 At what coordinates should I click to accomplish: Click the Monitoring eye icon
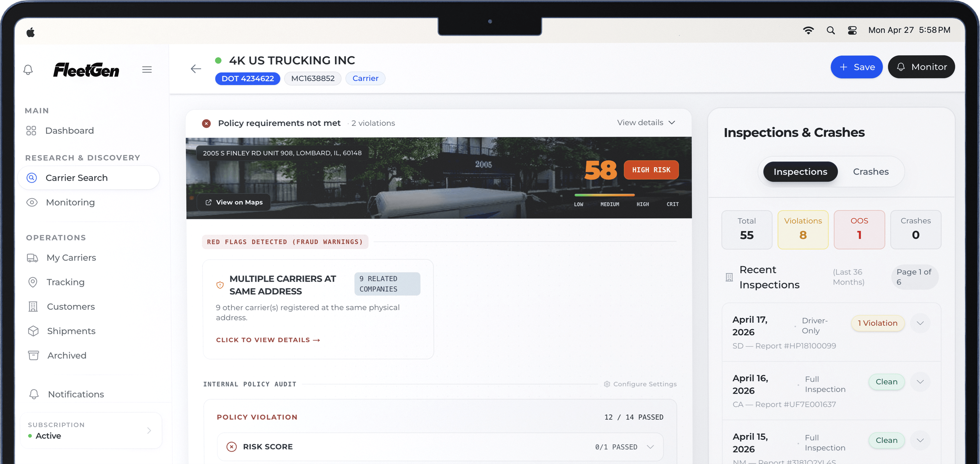point(32,203)
